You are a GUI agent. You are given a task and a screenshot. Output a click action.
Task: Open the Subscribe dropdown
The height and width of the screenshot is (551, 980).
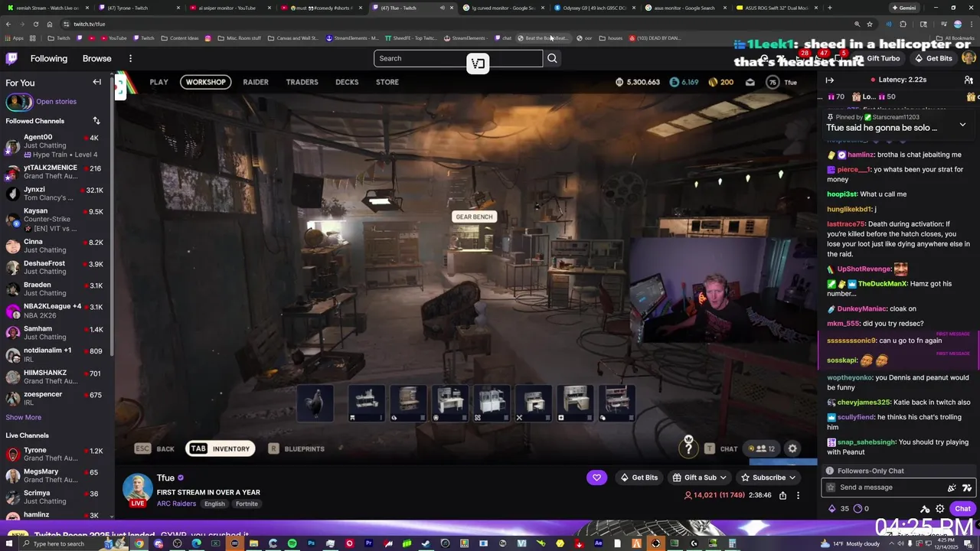click(x=769, y=478)
